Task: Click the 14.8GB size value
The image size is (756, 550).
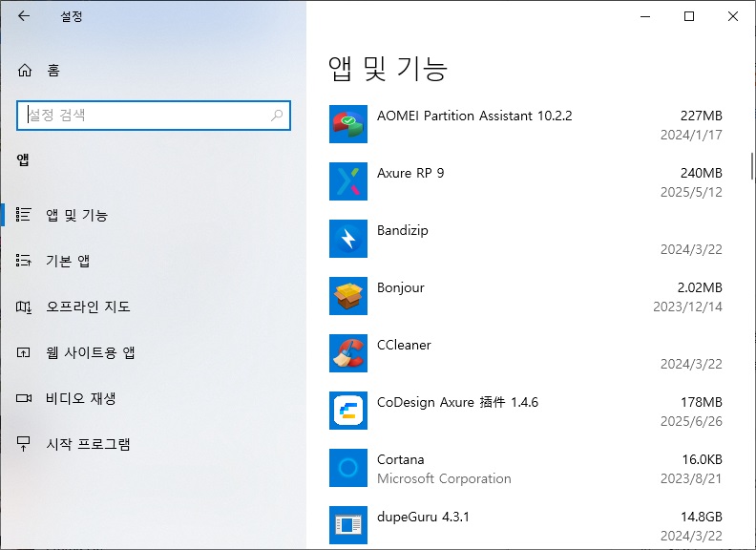Action: [702, 518]
